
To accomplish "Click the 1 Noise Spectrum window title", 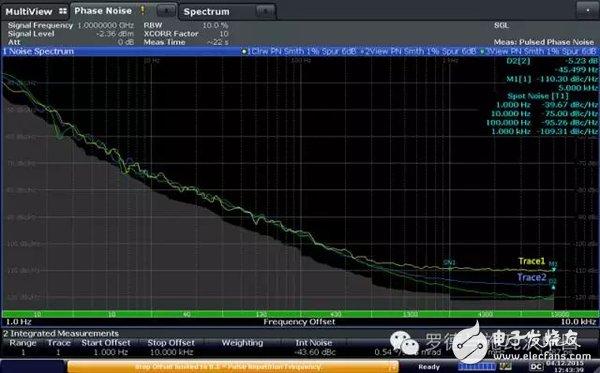I will pyautogui.click(x=38, y=51).
